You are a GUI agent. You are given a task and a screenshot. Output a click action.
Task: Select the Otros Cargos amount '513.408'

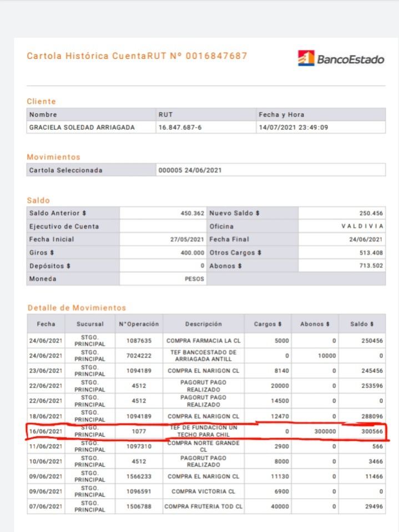(x=371, y=253)
